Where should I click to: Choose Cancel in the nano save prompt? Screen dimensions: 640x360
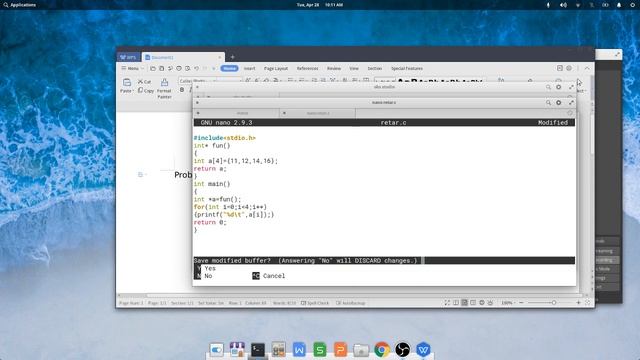269,276
